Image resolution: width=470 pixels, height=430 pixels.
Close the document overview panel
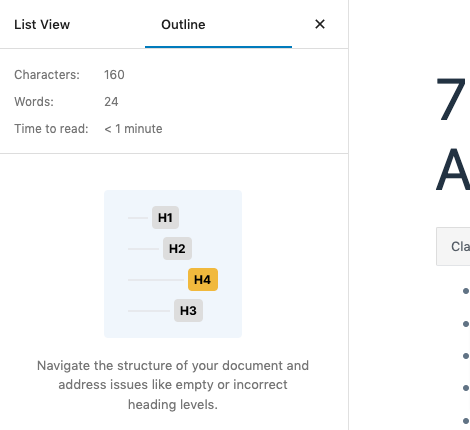pos(320,24)
